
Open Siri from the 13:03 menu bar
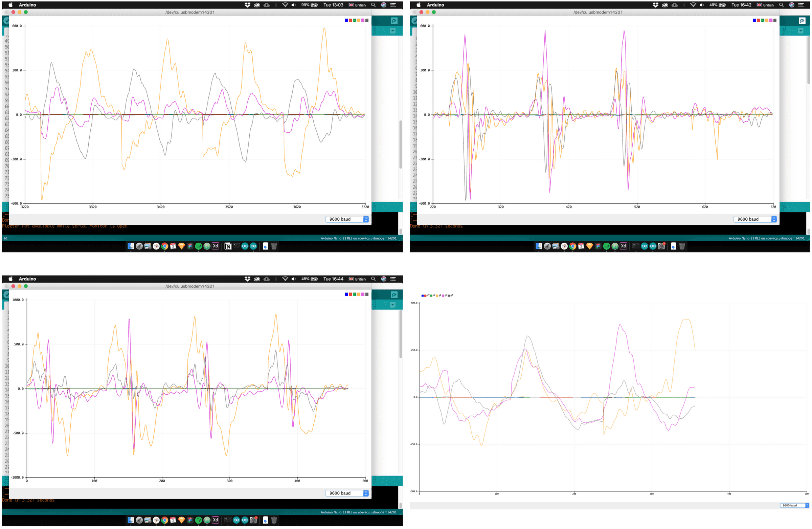coord(383,5)
